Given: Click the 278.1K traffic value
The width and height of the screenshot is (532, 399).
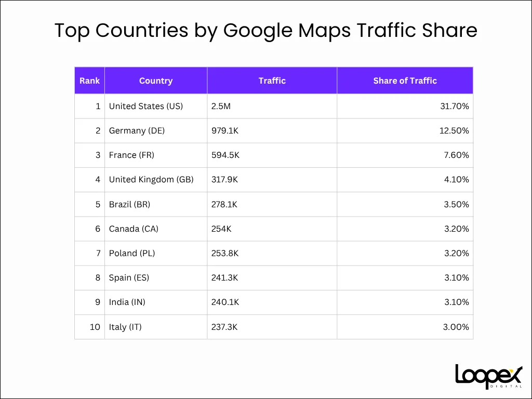Looking at the screenshot, I should pyautogui.click(x=224, y=204).
